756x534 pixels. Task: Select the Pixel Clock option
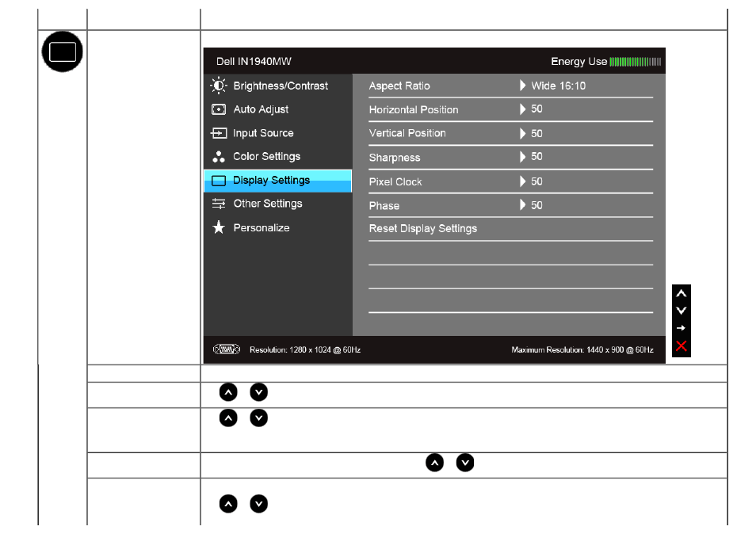395,181
